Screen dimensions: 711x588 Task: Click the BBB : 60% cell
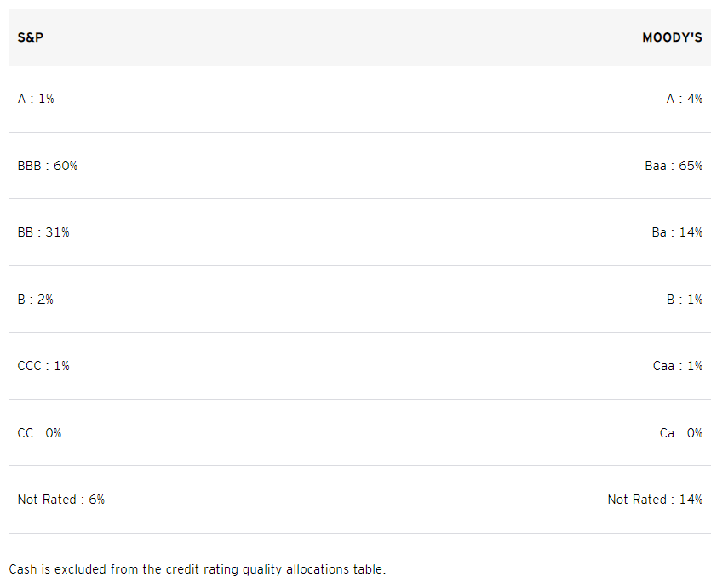click(48, 166)
